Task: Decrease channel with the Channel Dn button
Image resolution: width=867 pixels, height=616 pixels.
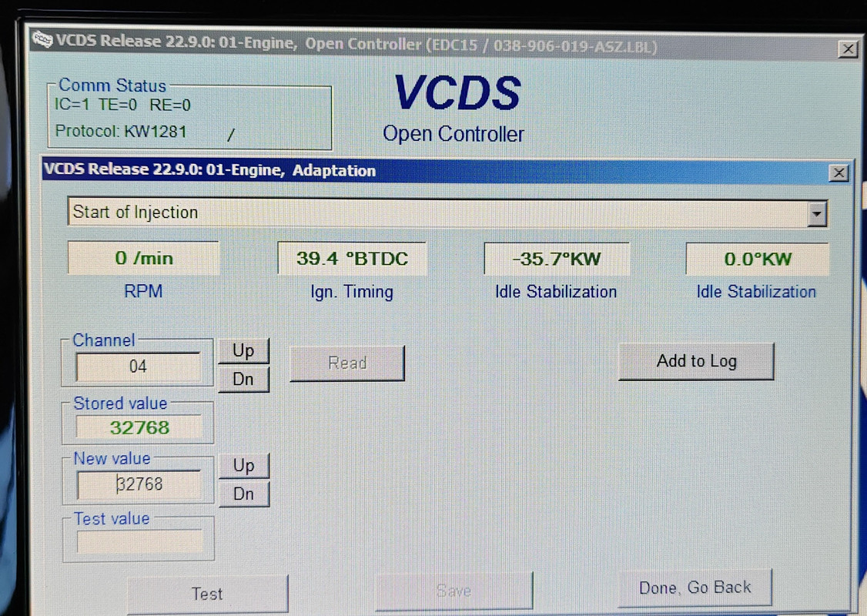Action: coord(243,380)
